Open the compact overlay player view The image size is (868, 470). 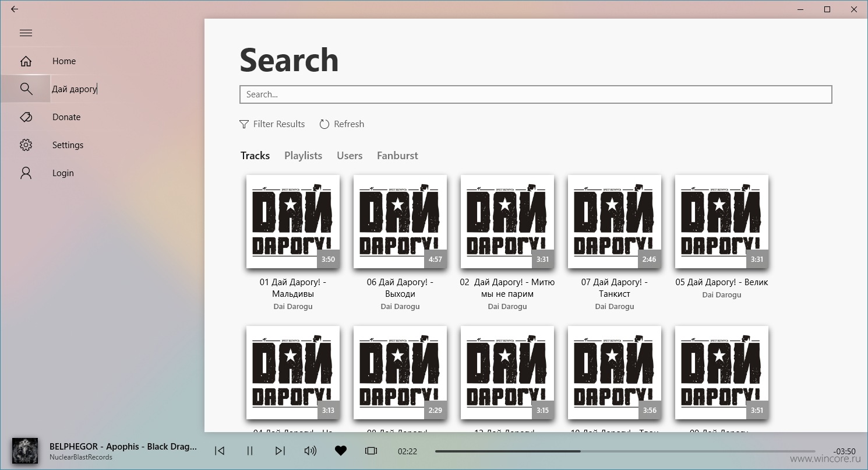pos(371,451)
